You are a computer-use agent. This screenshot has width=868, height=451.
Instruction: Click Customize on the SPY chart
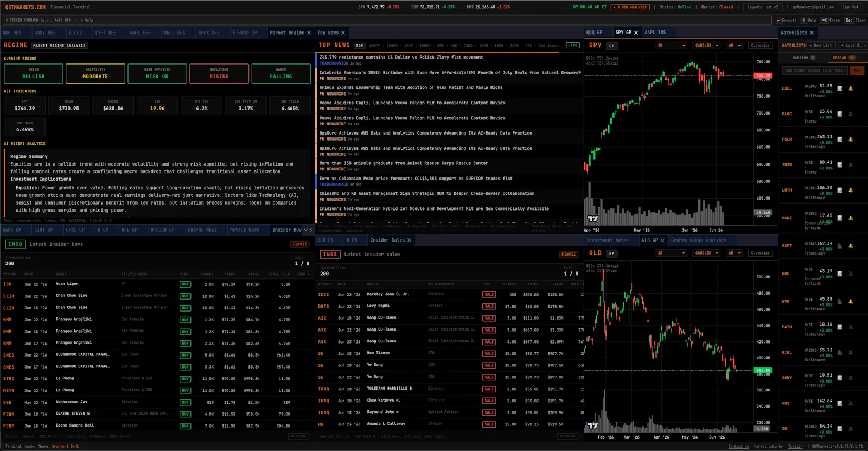(x=760, y=46)
